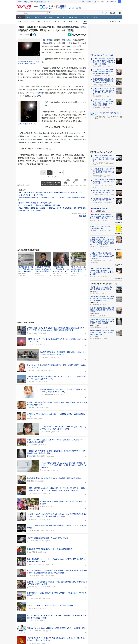React with わかりやすい lightbulb icon
The width and height of the screenshot is (138, 644).
point(74,183)
